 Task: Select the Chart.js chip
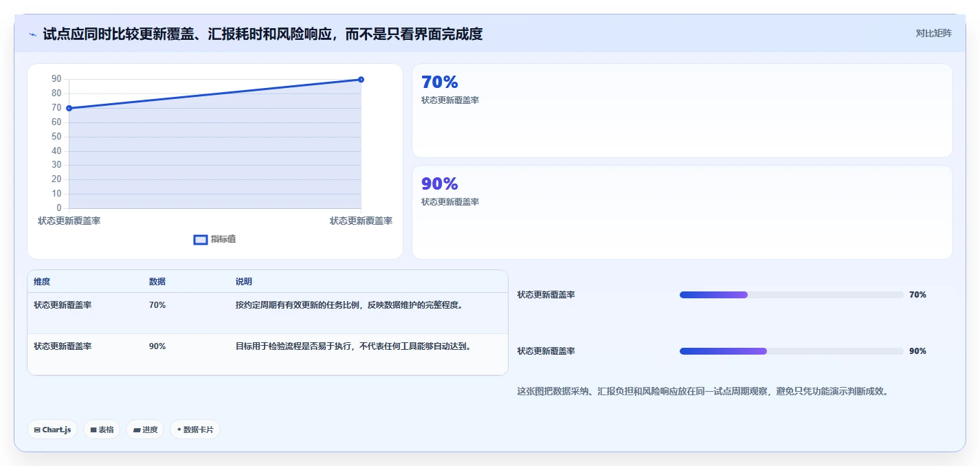pos(53,430)
